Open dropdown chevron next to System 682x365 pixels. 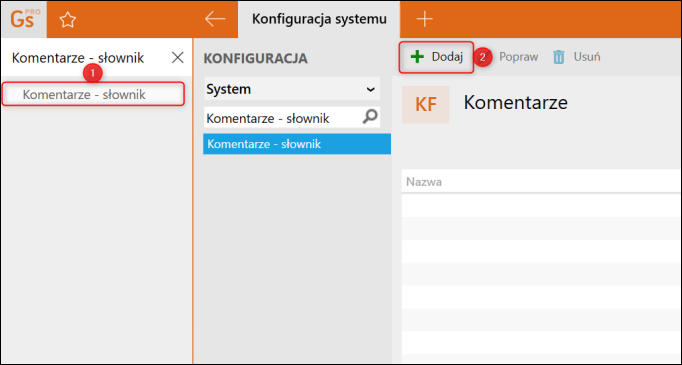point(371,90)
